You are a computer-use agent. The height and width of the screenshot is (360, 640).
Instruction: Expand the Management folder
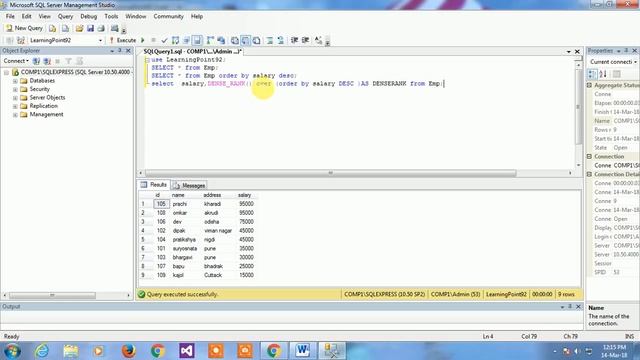15,115
